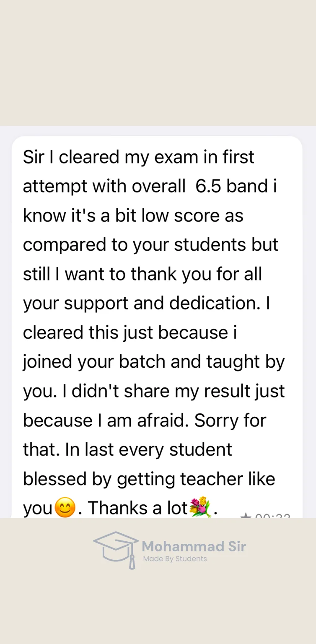316x644 pixels.
Task: Click the "Mohammad Sir" watermark title
Action: [194, 546]
